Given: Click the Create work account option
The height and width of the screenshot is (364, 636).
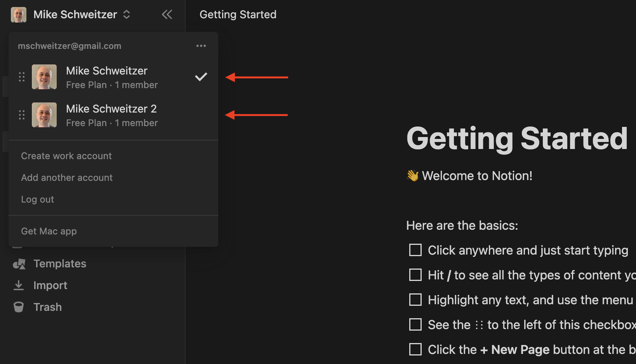Looking at the screenshot, I should [66, 156].
